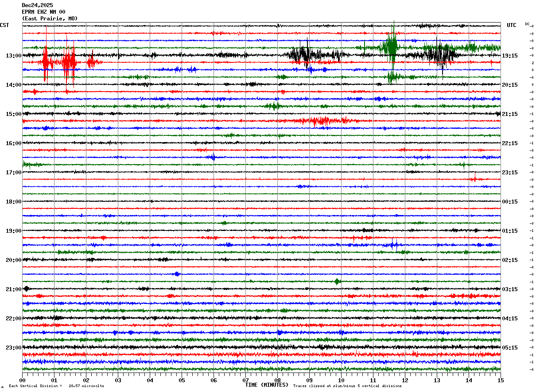Viewport: 536px width, 392px height.
Task: Click the minute 03 axis tick label
Action: (x=118, y=380)
